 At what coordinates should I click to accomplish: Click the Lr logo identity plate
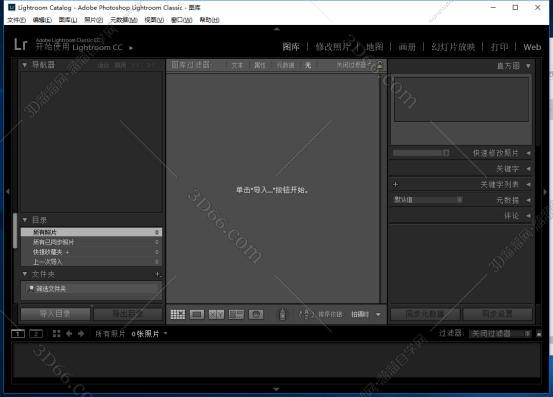pyautogui.click(x=21, y=44)
